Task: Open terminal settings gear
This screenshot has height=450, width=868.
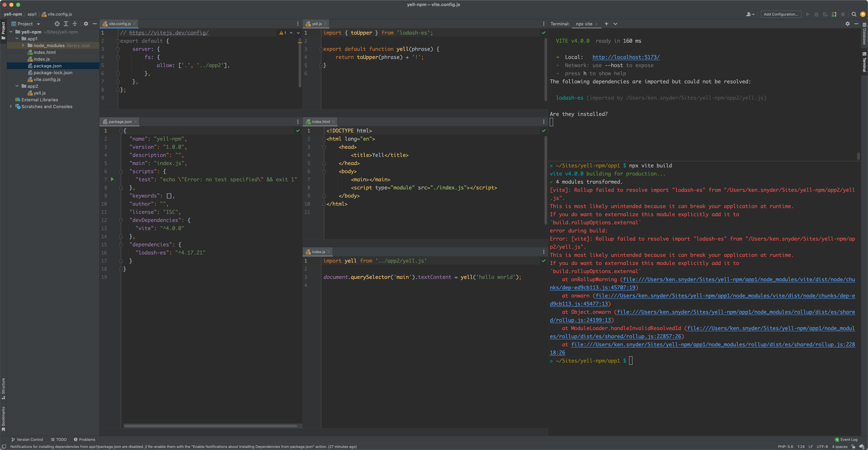Action: [x=848, y=24]
